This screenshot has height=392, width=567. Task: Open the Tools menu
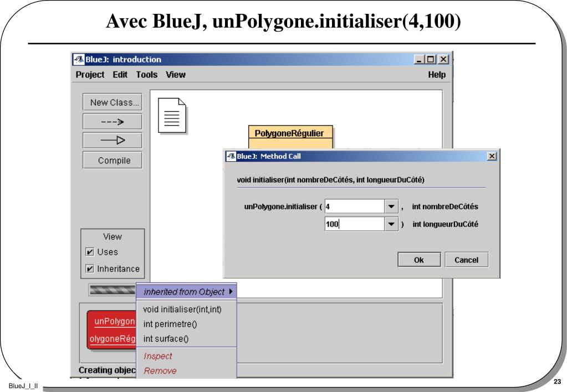147,75
